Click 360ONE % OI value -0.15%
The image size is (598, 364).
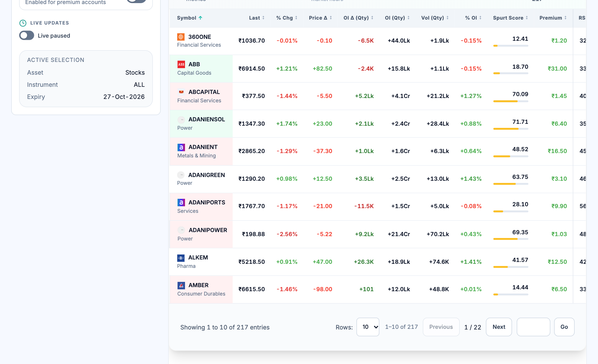click(471, 40)
